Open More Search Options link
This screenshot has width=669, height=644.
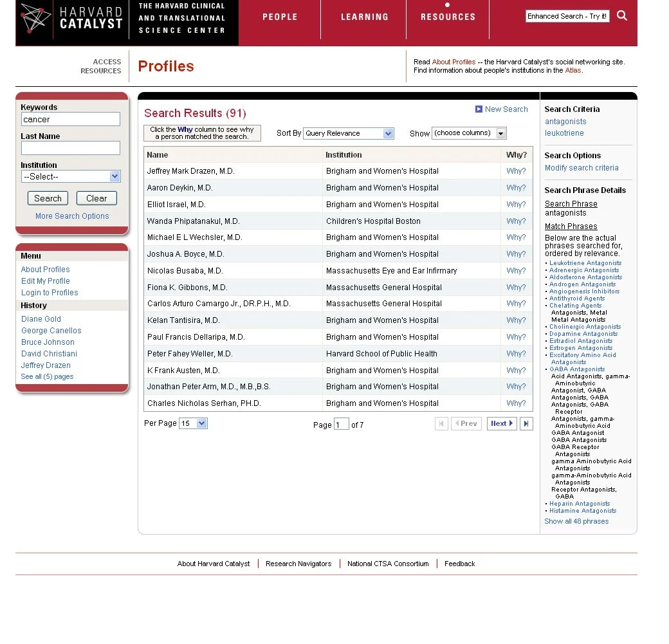(72, 216)
